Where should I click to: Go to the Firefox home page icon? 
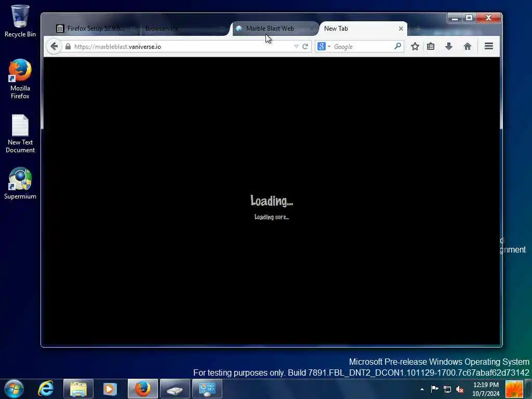(x=467, y=46)
